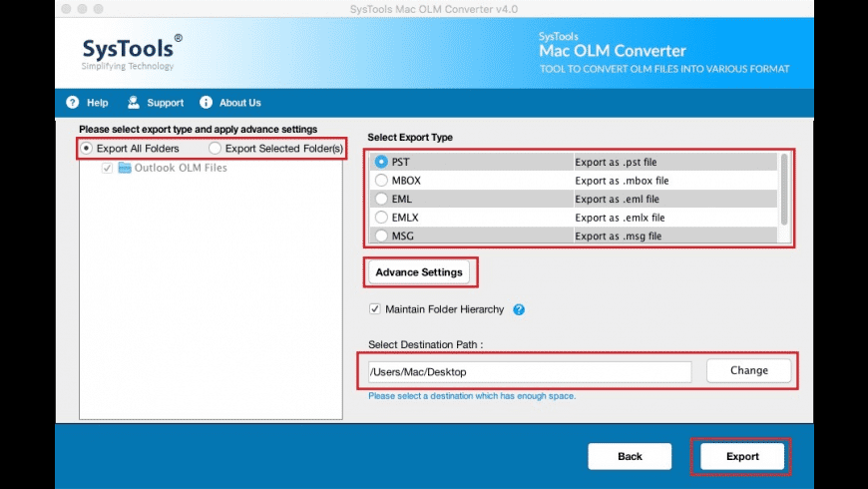Click the 'Export as .mbox file' text

coord(622,181)
